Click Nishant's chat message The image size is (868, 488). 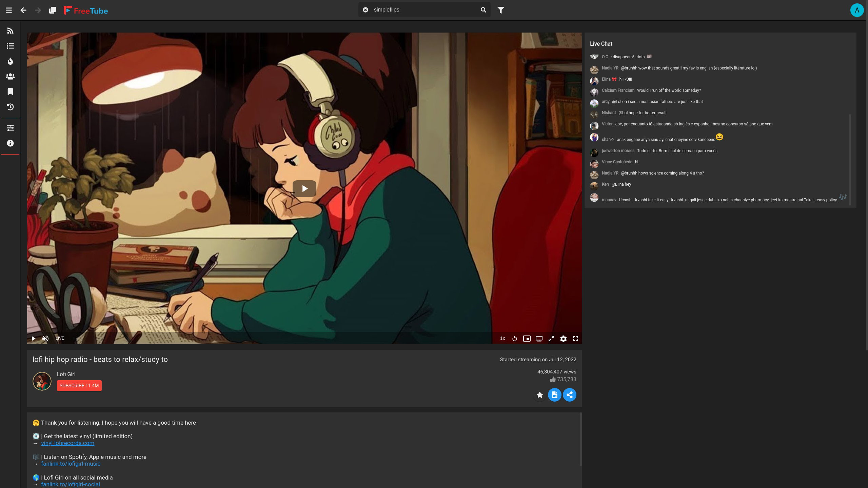click(x=643, y=113)
